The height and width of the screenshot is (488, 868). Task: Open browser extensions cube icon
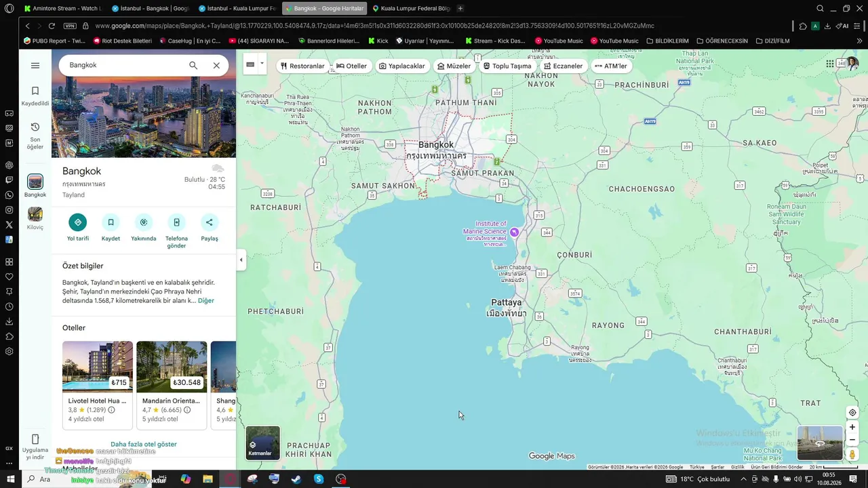coord(803,26)
